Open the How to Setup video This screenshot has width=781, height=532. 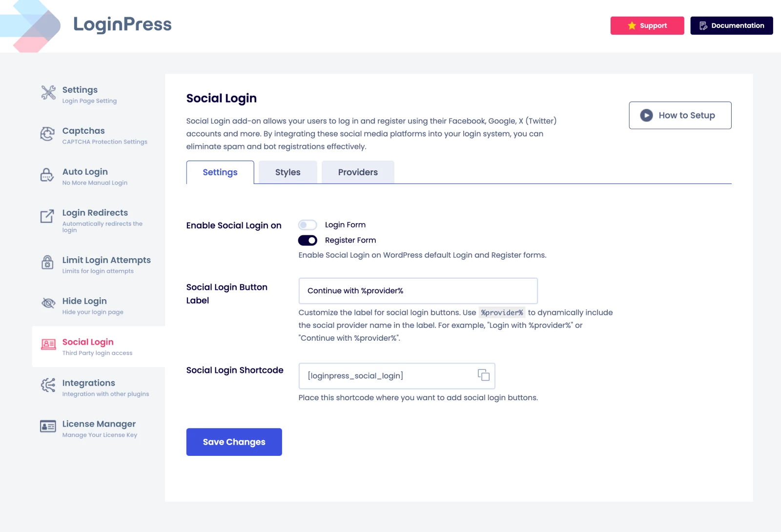680,115
